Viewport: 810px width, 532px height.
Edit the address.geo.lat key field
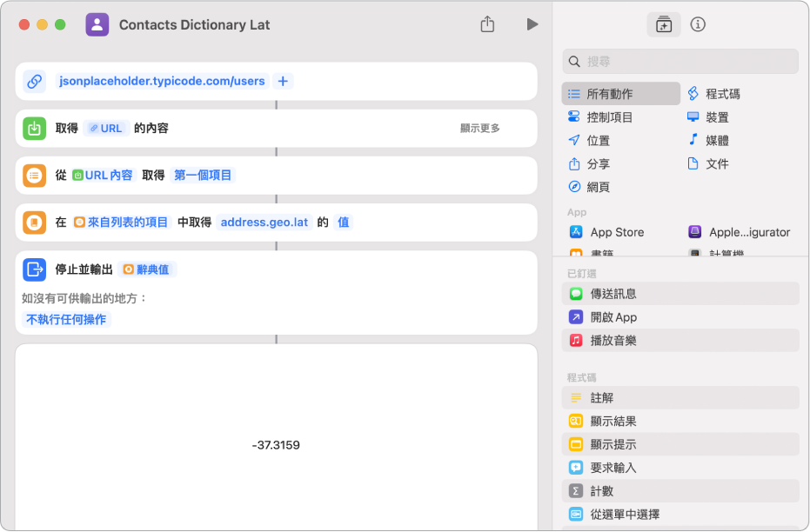pos(264,223)
